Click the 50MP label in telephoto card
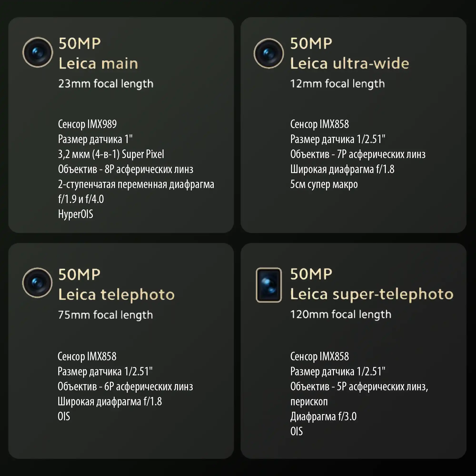Image resolution: width=476 pixels, height=476 pixels. click(x=79, y=274)
